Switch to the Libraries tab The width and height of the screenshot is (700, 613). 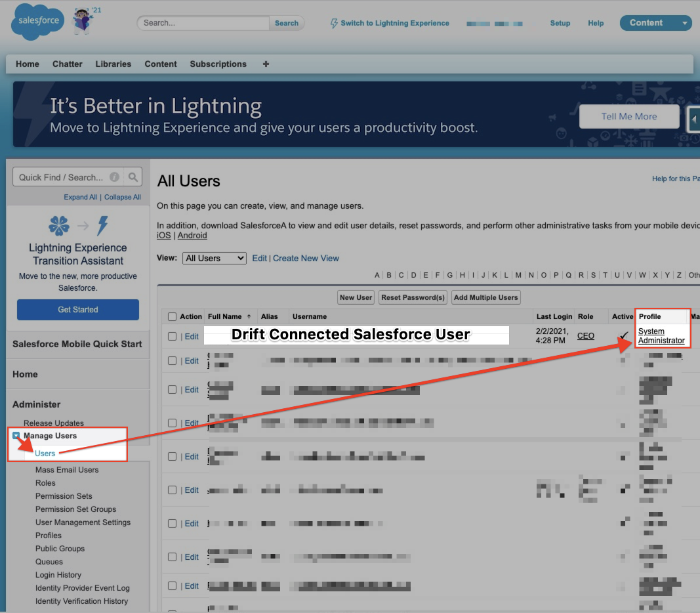[113, 64]
